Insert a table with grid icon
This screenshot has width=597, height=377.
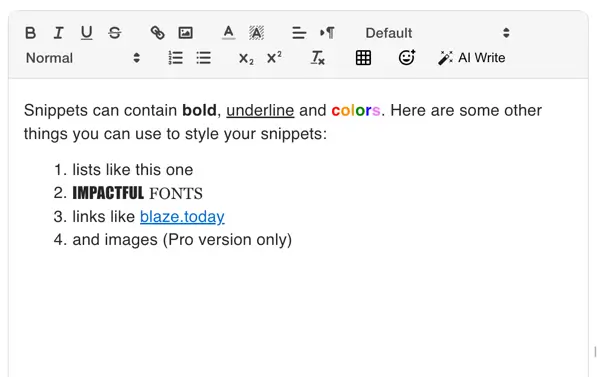pos(363,58)
